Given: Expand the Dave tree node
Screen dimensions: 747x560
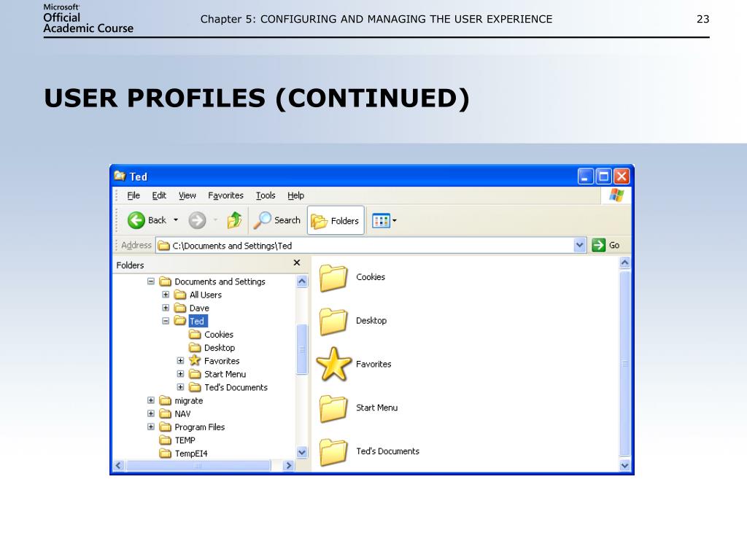Looking at the screenshot, I should pyautogui.click(x=166, y=308).
